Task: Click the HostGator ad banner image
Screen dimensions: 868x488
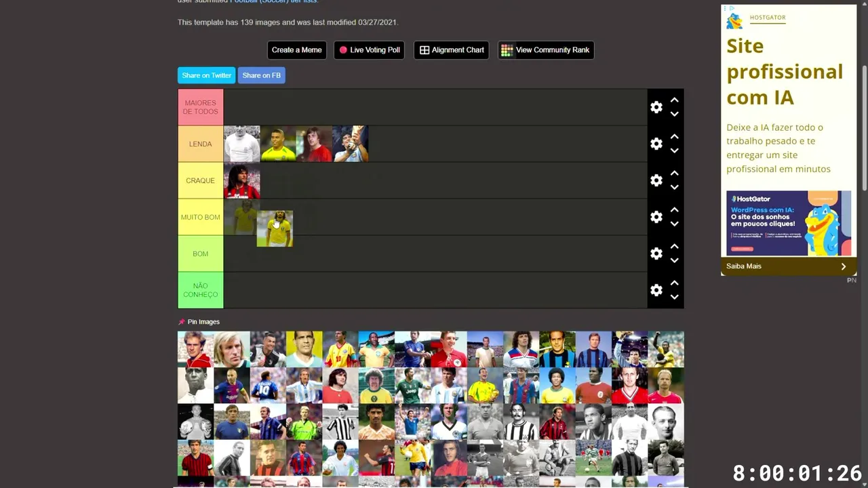Action: point(789,223)
